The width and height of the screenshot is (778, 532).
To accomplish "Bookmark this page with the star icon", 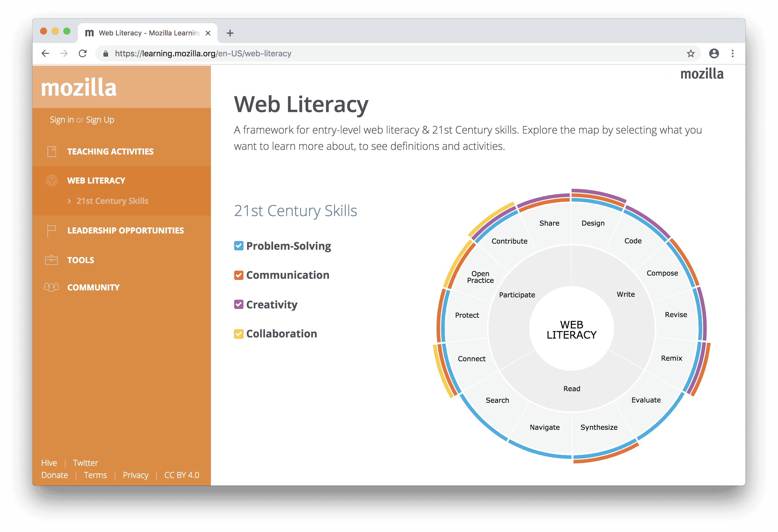I will coord(691,53).
